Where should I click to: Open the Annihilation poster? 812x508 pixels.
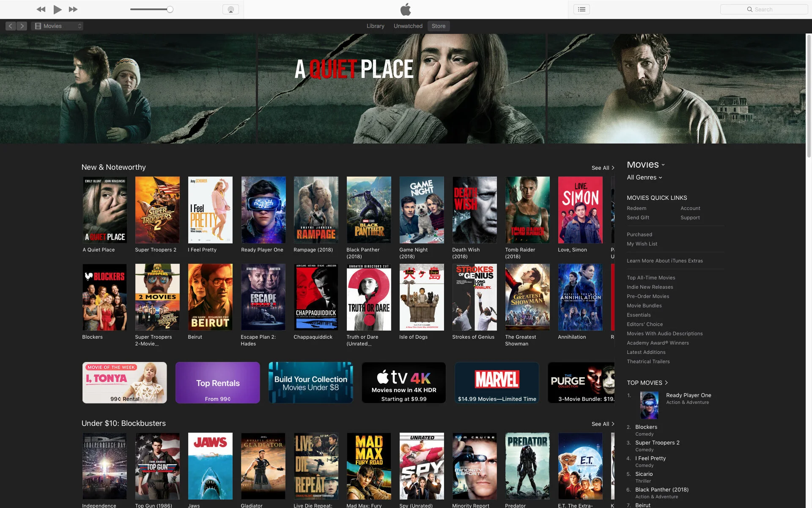click(580, 297)
